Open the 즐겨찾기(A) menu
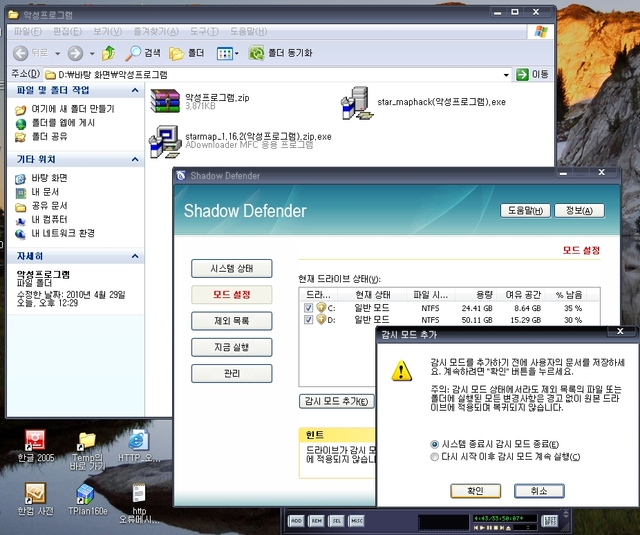Screen dimensions: 640x535 pos(156,31)
